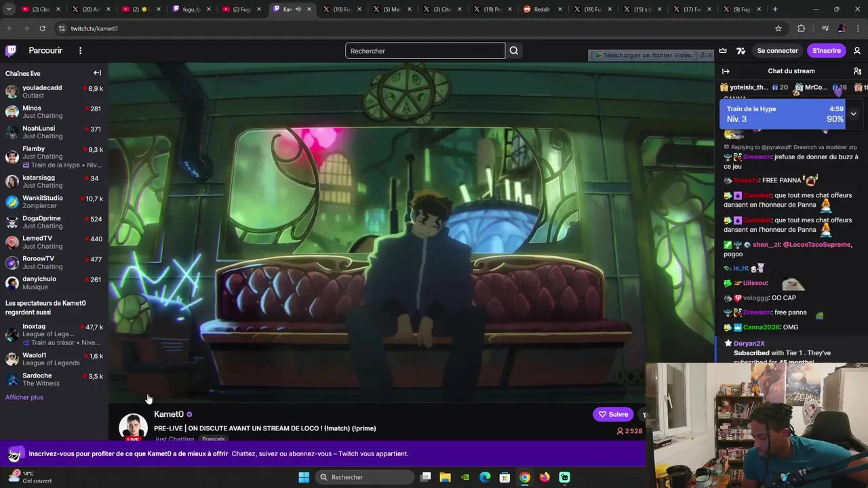Open the Windows Start menu
868x488 pixels.
304,477
